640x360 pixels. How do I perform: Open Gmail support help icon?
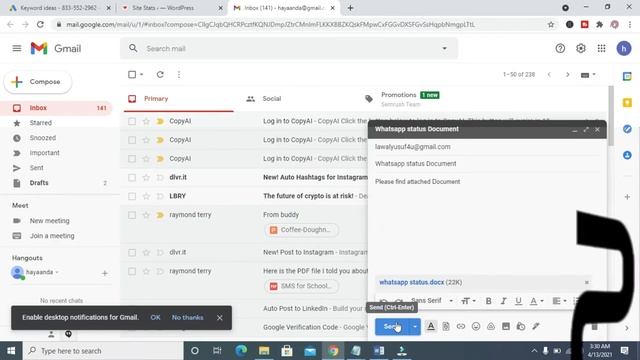pyautogui.click(x=560, y=49)
